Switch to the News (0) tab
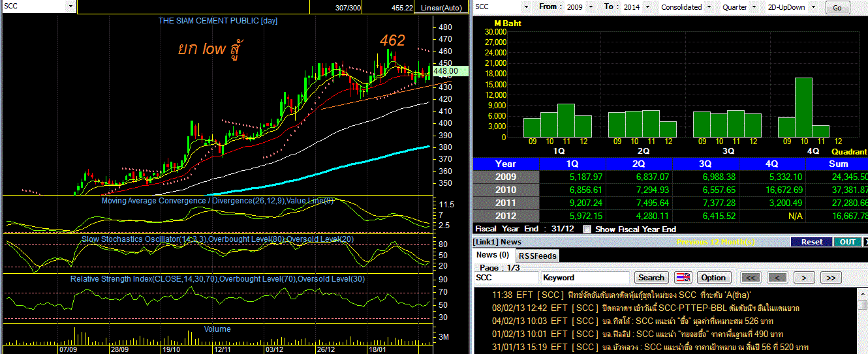The width and height of the screenshot is (868, 354). 493,255
